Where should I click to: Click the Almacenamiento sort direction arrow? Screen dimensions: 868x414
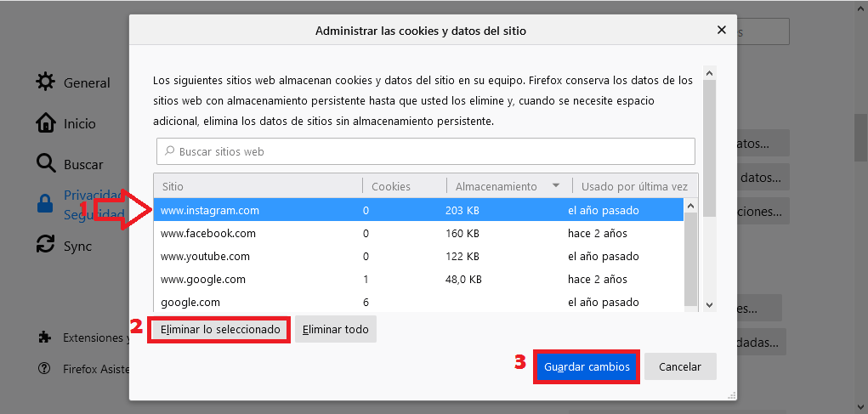coord(556,186)
